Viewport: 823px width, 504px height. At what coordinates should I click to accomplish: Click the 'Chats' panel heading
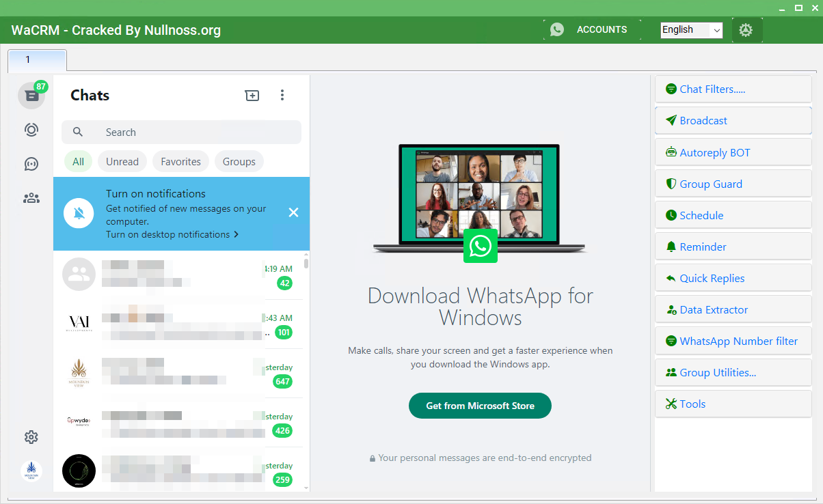pyautogui.click(x=90, y=96)
